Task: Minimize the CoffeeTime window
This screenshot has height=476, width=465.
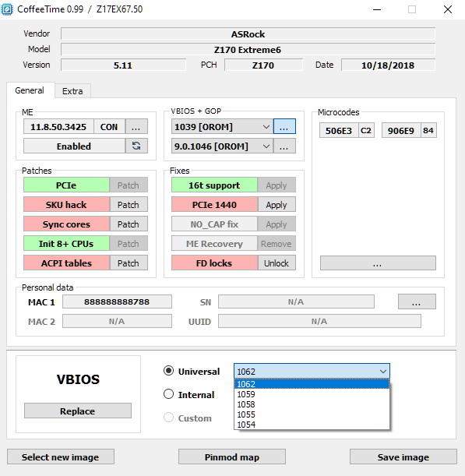Action: (377, 9)
